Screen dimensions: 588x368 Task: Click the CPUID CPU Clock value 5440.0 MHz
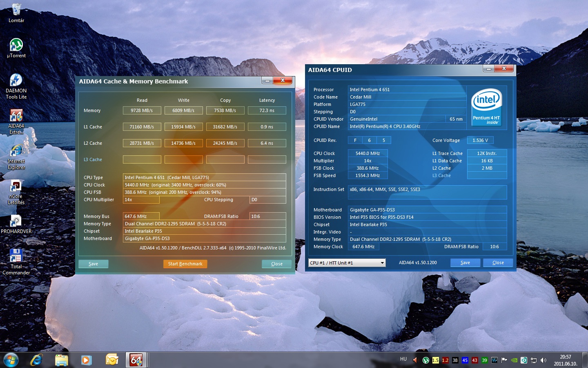[368, 153]
